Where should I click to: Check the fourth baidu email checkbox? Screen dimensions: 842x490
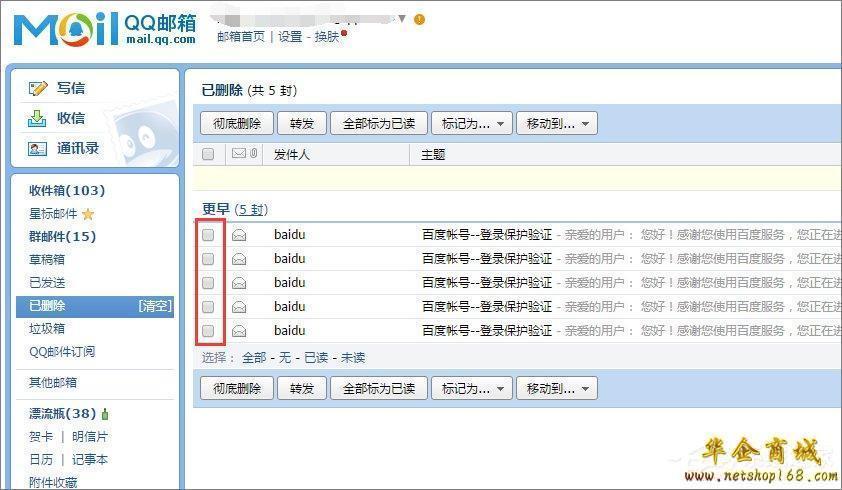pyautogui.click(x=208, y=307)
